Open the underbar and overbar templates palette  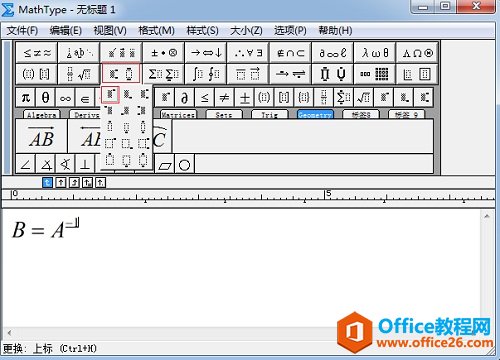tap(248, 74)
